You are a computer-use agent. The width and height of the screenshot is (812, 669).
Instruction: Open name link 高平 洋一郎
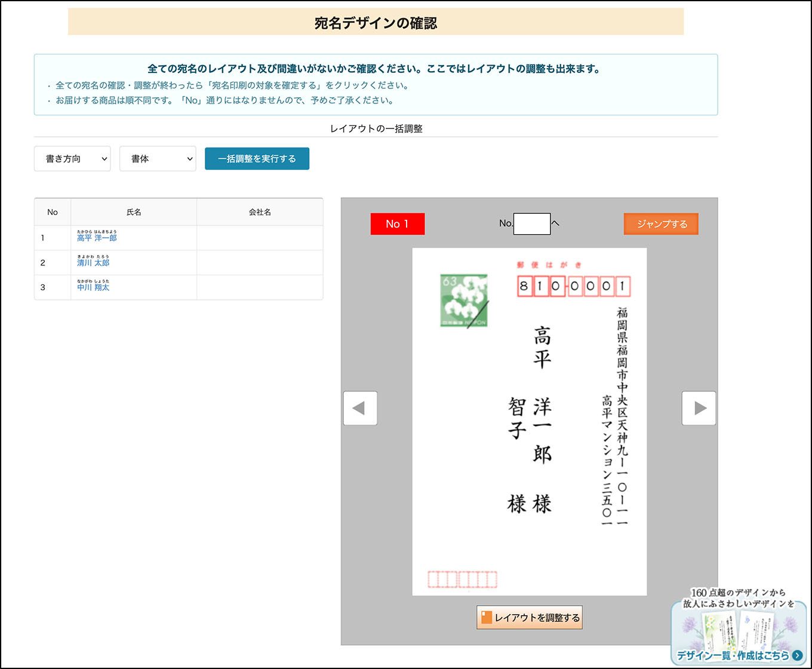tap(97, 238)
